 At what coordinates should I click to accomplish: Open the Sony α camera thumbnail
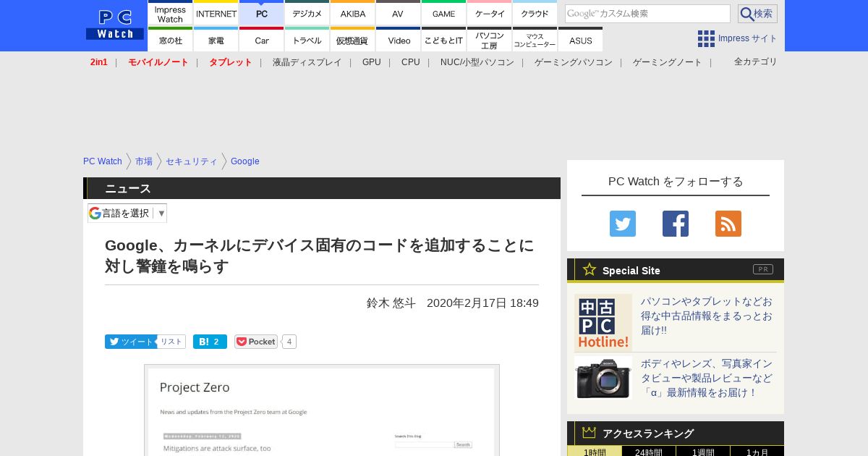click(x=603, y=378)
